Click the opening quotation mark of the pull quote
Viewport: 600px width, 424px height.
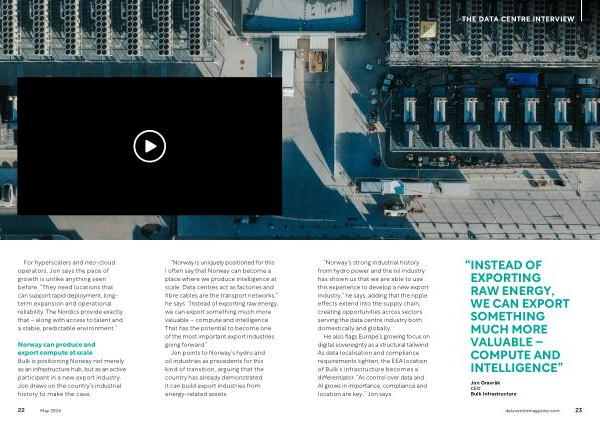pyautogui.click(x=467, y=266)
